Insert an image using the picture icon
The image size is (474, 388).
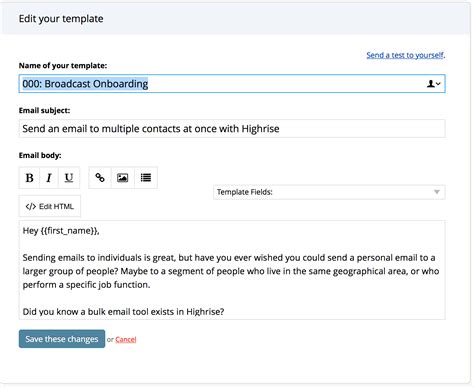coord(122,178)
